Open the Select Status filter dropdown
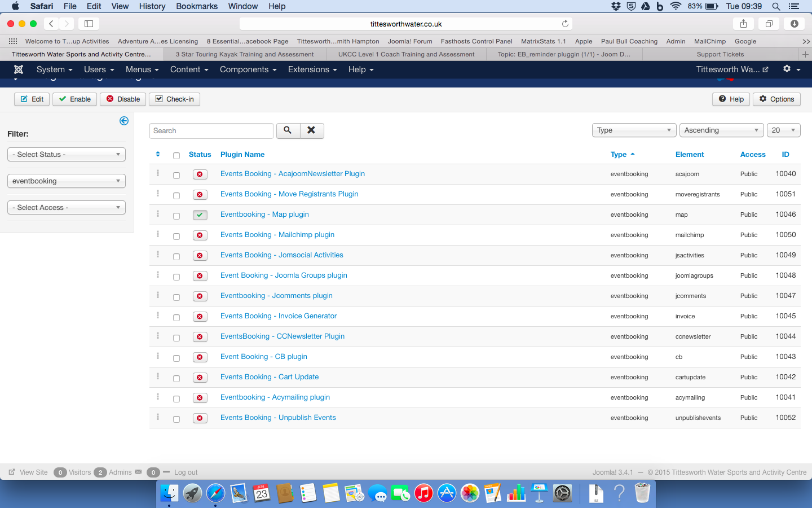Screen dimensions: 812x508 [x=66, y=155]
